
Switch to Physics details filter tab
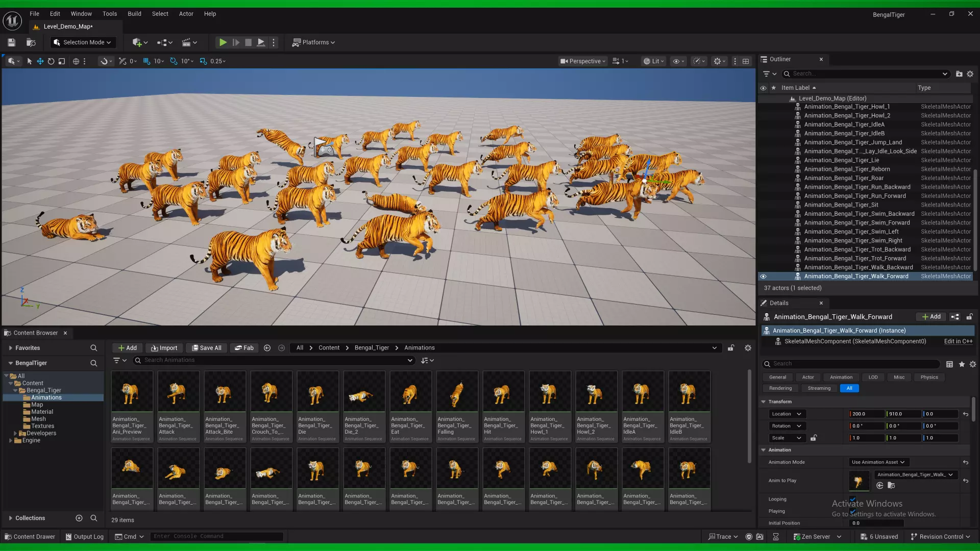click(x=929, y=377)
